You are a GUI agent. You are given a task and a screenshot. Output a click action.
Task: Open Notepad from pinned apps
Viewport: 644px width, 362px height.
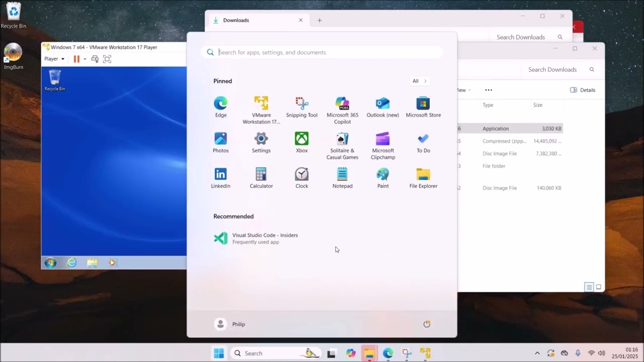pyautogui.click(x=342, y=178)
